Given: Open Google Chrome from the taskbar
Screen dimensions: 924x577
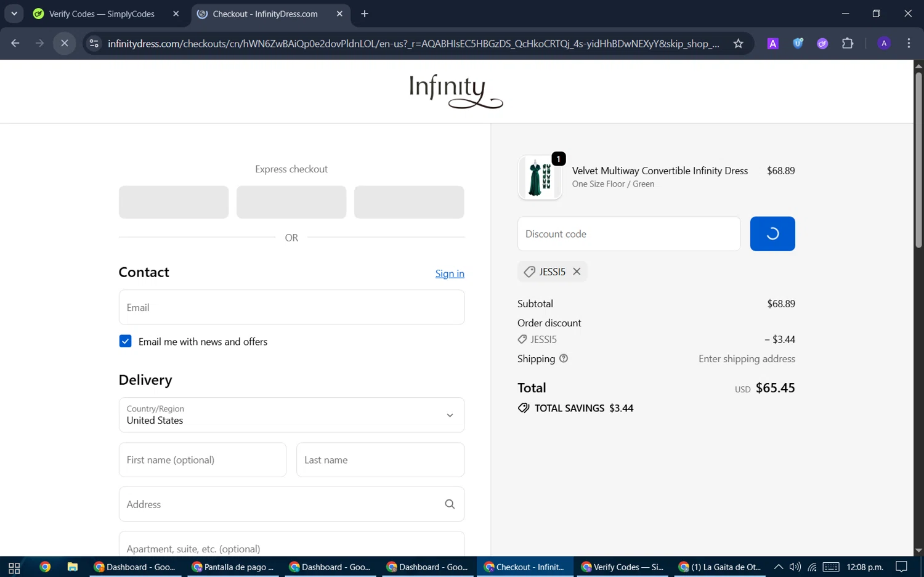Looking at the screenshot, I should coord(45,567).
